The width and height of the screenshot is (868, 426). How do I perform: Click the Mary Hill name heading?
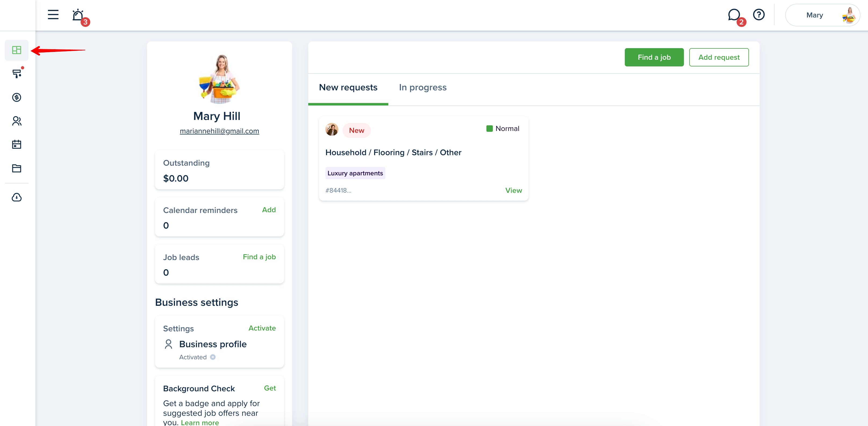[217, 116]
